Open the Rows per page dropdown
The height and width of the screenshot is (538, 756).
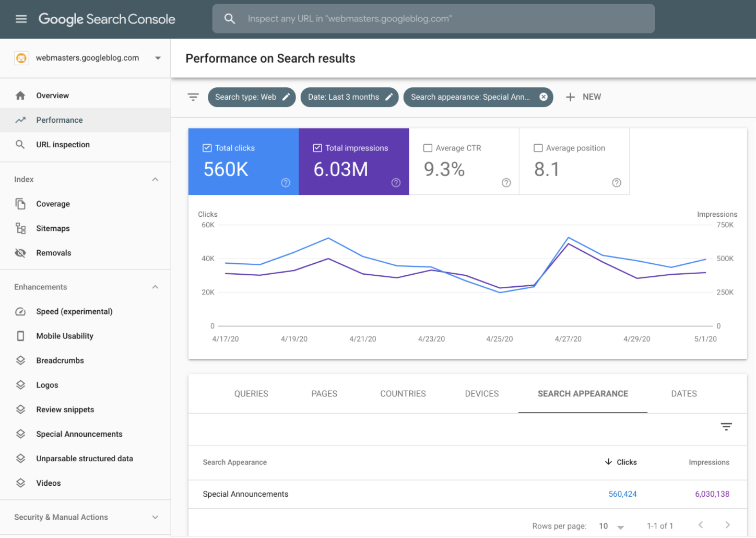pos(611,526)
